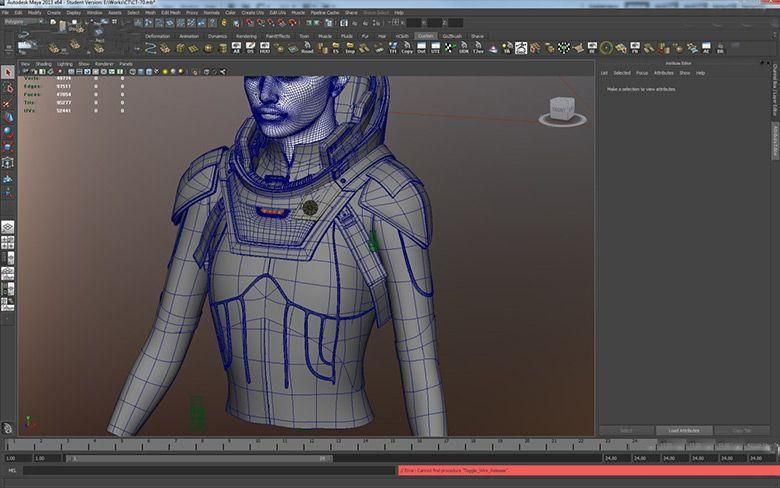This screenshot has height=488, width=780.
Task: Open the viewport Lighting menu
Action: [65, 64]
